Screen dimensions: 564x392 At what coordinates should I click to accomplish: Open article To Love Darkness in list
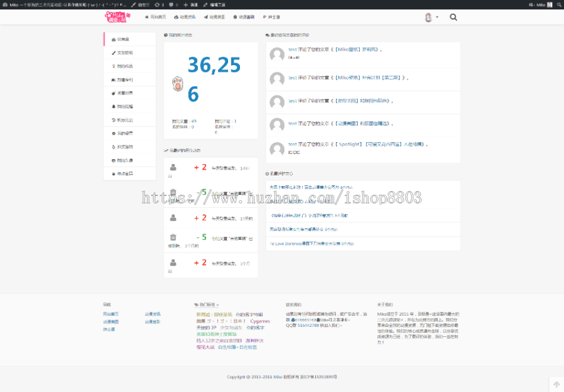(x=305, y=244)
